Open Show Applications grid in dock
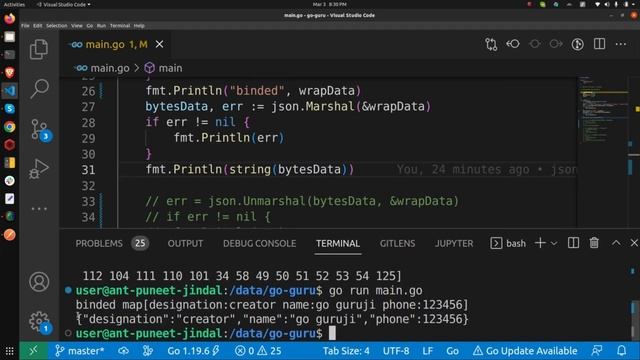Screen dimensions: 640x360 9,351
